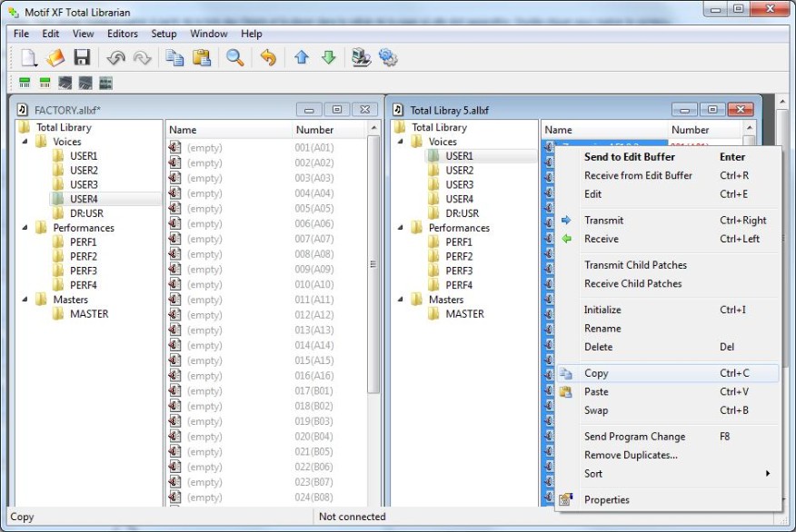Sort by Name column in FACTORY.allxf list
Screen dimensions: 796x532
point(229,130)
